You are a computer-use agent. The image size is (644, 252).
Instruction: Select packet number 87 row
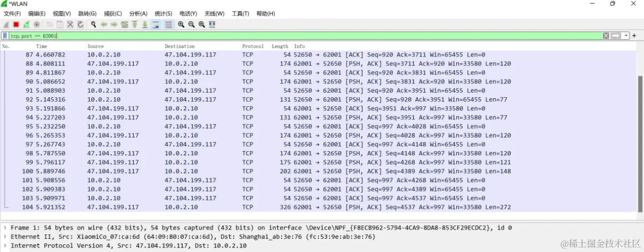318,54
